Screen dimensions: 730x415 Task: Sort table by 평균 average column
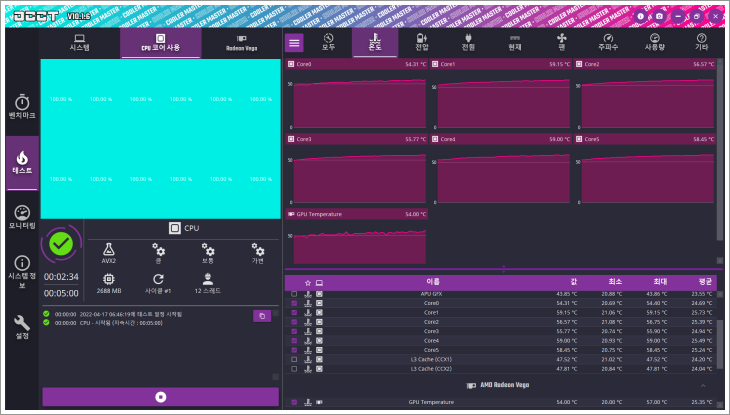[705, 282]
